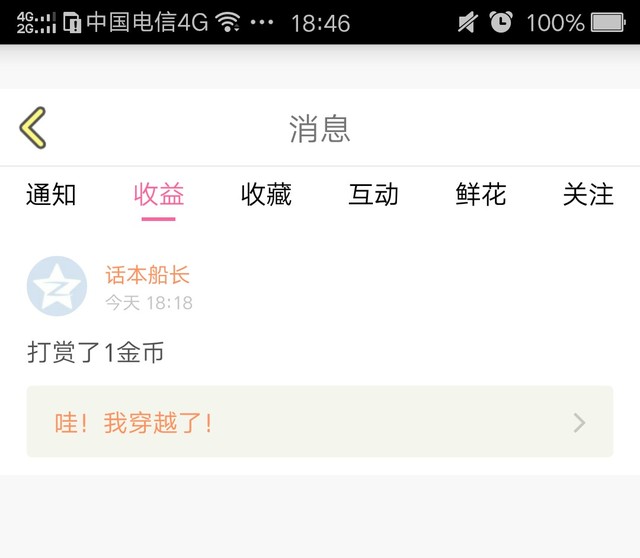Tap the 打赏了1金币 message text
Screen dimensions: 640x558
[x=96, y=352]
